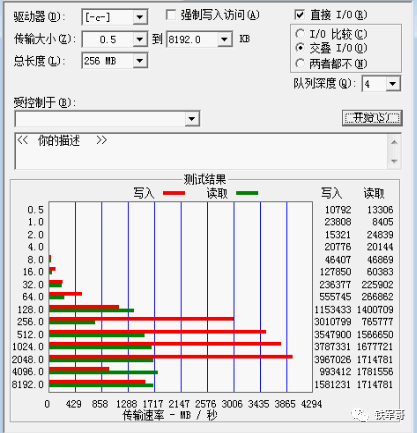Image resolution: width=417 pixels, height=433 pixels.
Task: Click the write value 3967026
Action: click(x=333, y=360)
